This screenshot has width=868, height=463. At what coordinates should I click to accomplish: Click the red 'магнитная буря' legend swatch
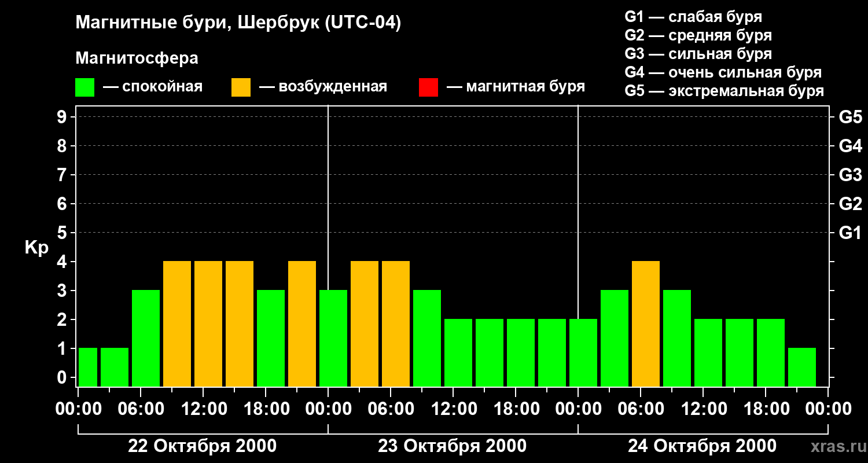(x=428, y=87)
